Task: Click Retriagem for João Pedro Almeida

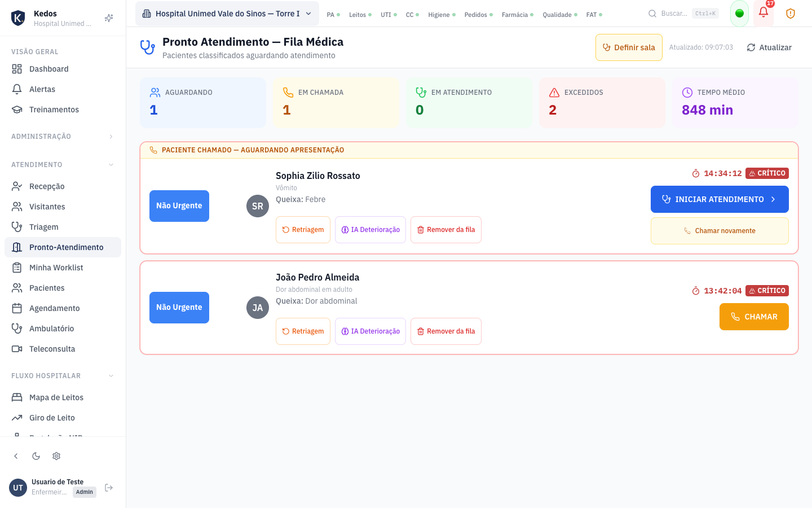Action: [x=303, y=331]
